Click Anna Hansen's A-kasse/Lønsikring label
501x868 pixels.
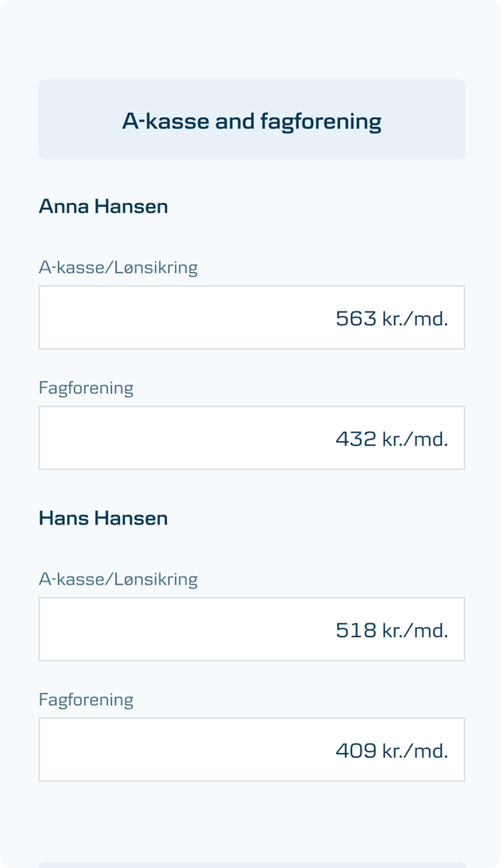[118, 268]
